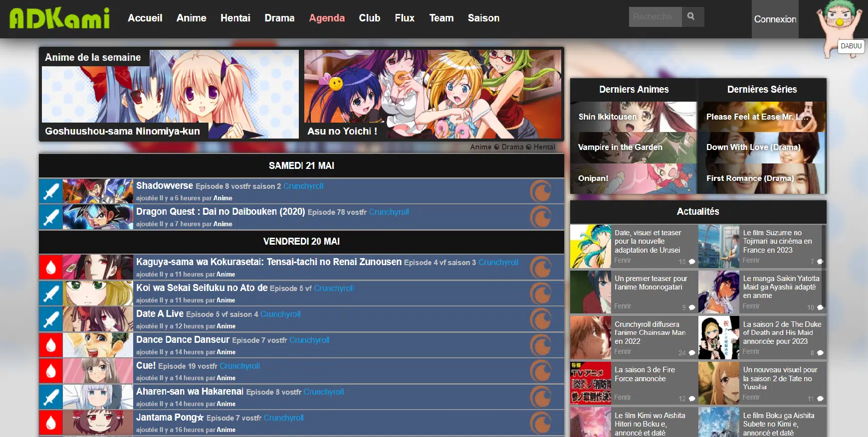Open Onipan! in Derniers Animes
Viewport: 868px width, 437px height.
(634, 178)
